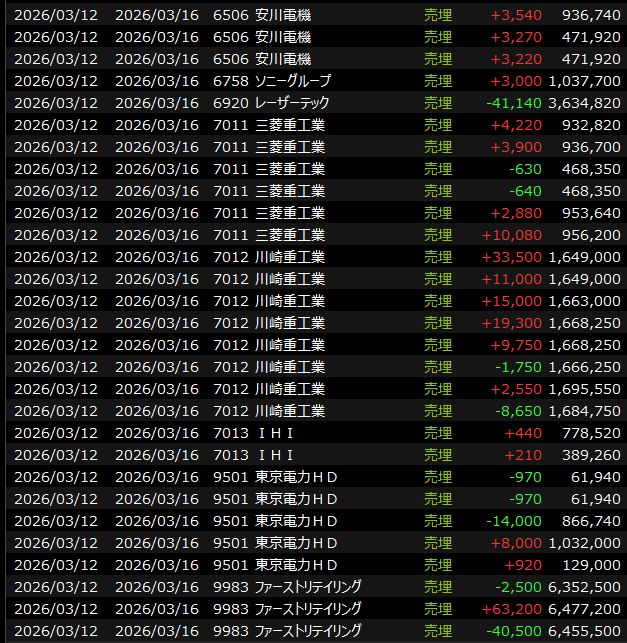Click the レーザーテック stock name
The height and width of the screenshot is (643, 627).
pyautogui.click(x=292, y=102)
